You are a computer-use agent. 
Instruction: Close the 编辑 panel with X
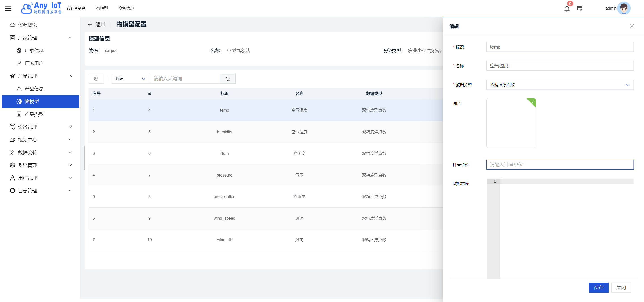click(632, 26)
